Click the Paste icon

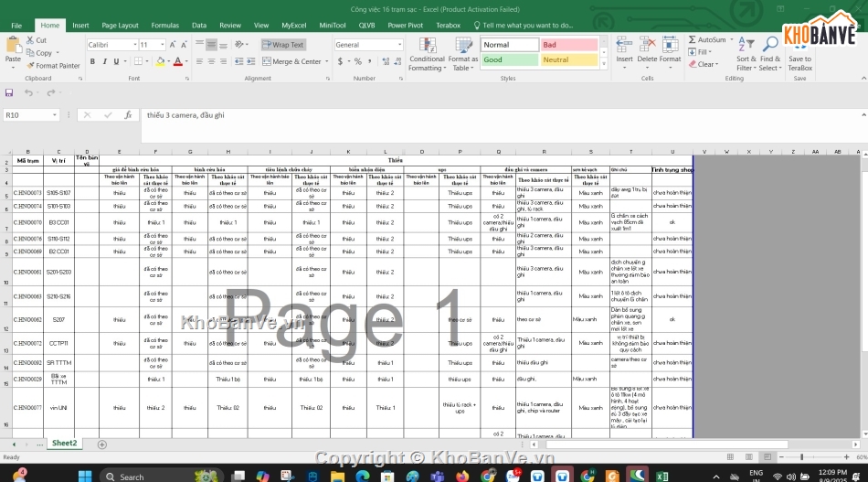pos(13,46)
